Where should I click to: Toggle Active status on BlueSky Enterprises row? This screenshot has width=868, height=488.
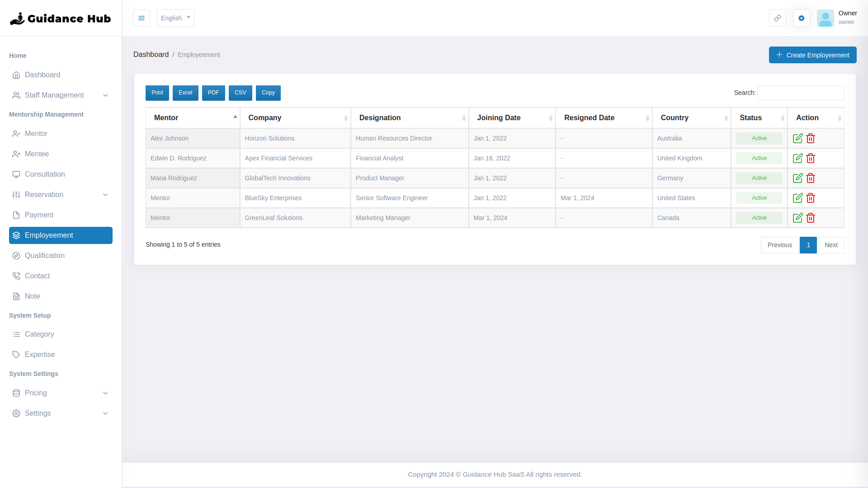click(759, 198)
